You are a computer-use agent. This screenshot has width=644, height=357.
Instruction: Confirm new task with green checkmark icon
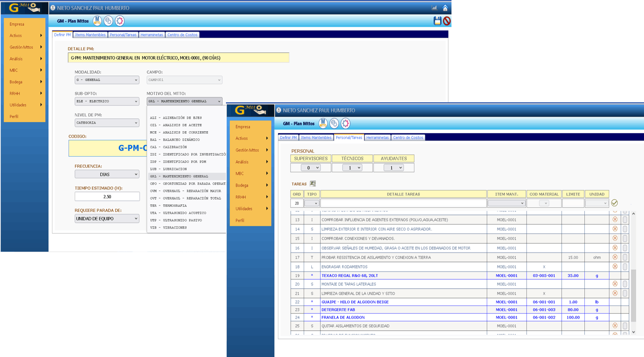[x=614, y=203]
